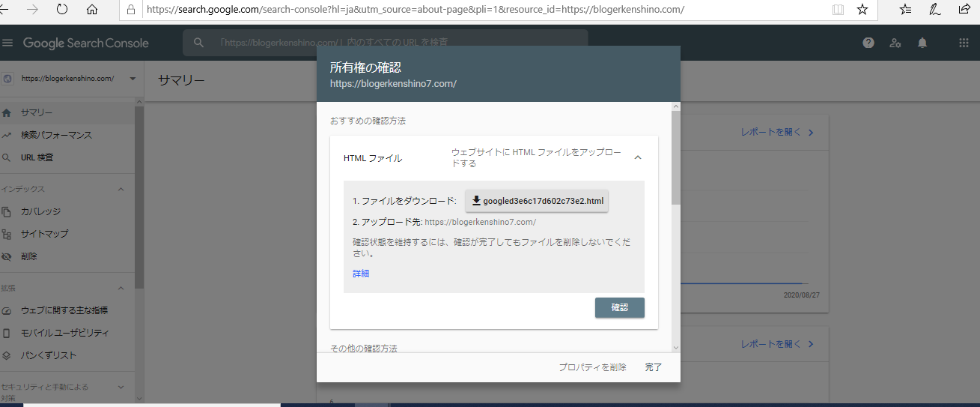The image size is (980, 407).
Task: Open サイトマップ in the sidebar
Action: pos(67,234)
